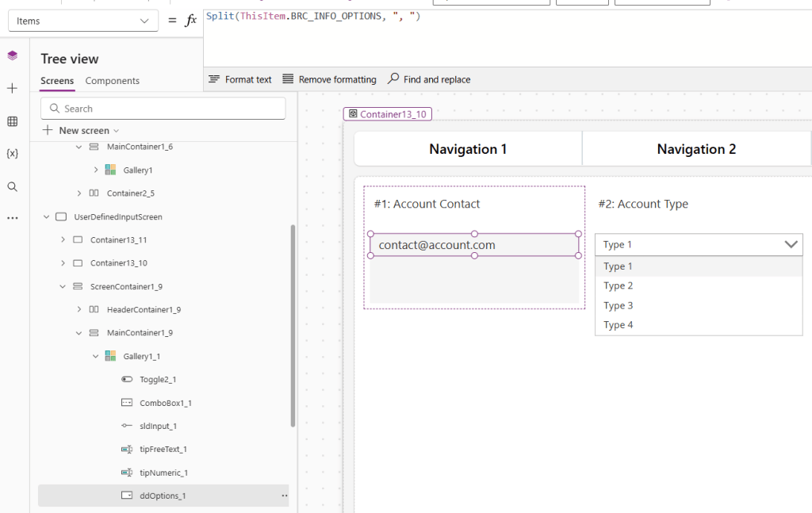The image size is (812, 513).
Task: Open the Tree view layers icon
Action: [x=12, y=56]
